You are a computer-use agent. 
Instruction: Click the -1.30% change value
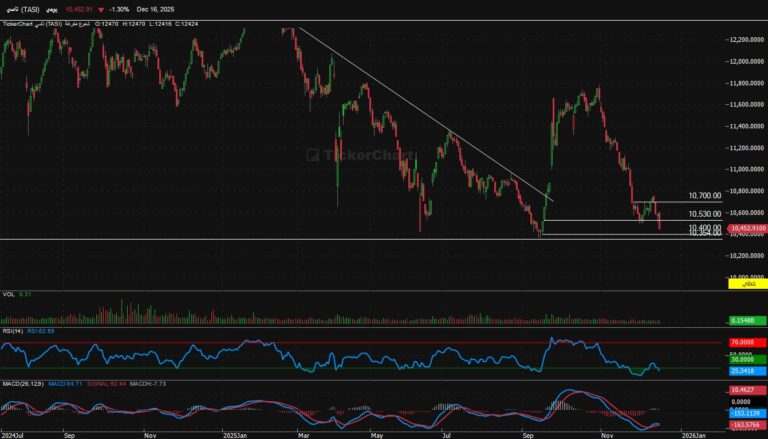click(120, 9)
